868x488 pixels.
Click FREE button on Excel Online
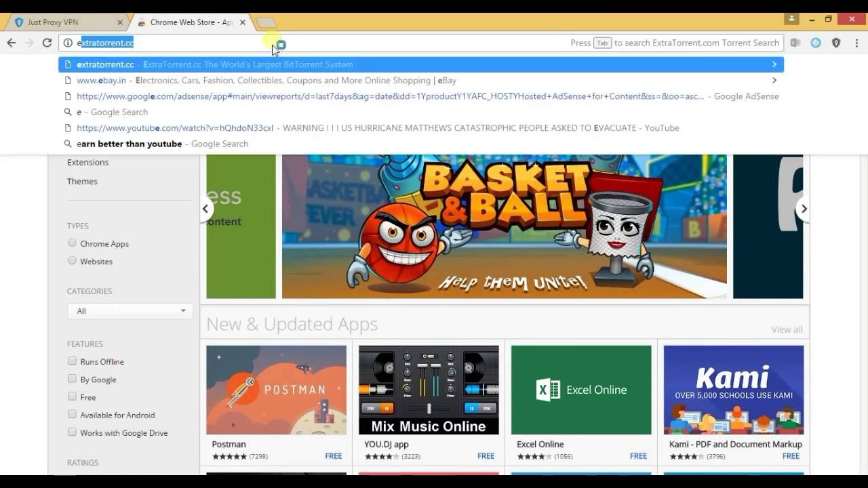point(639,456)
